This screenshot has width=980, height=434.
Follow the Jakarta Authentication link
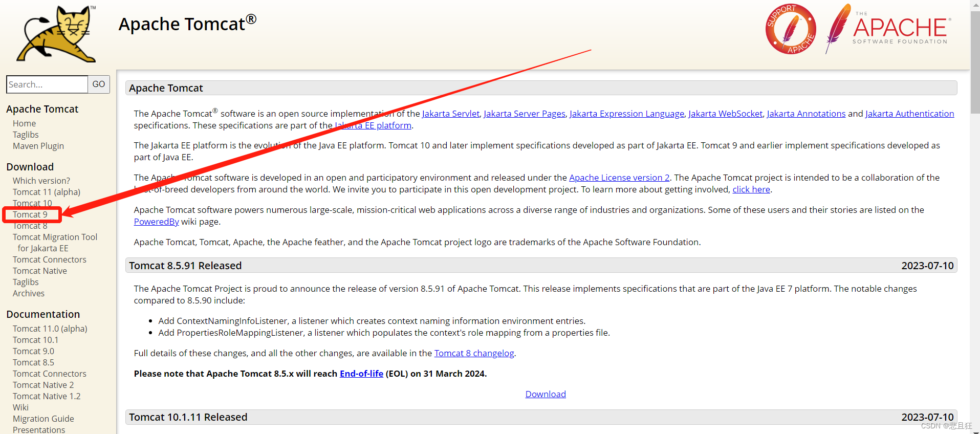(x=910, y=114)
